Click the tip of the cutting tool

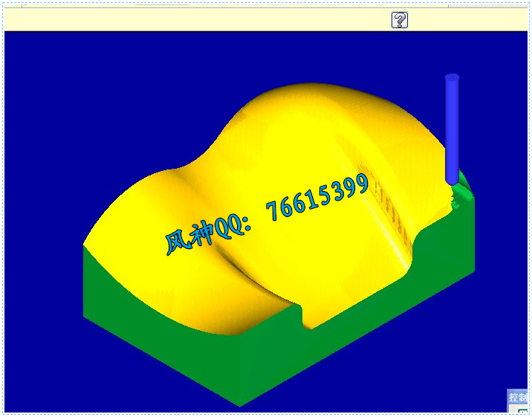coord(452,181)
